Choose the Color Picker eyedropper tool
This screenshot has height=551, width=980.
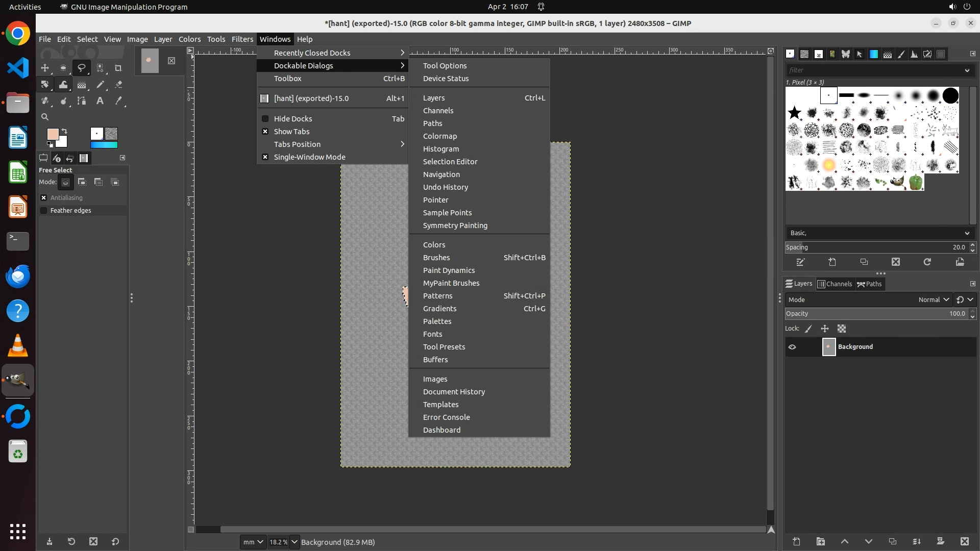point(118,101)
